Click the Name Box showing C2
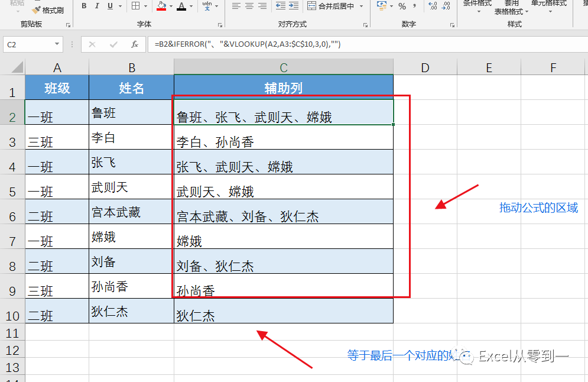 click(28, 45)
